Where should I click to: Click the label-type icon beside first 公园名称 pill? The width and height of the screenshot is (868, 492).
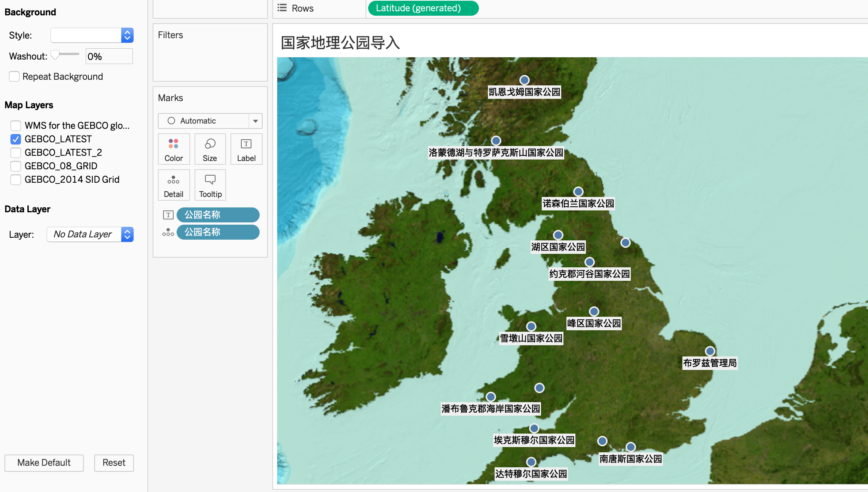click(168, 215)
